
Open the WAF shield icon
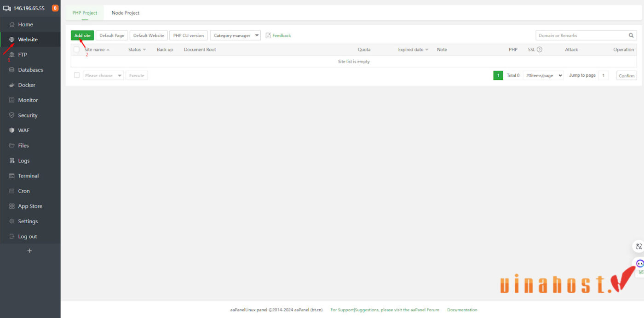coord(12,131)
